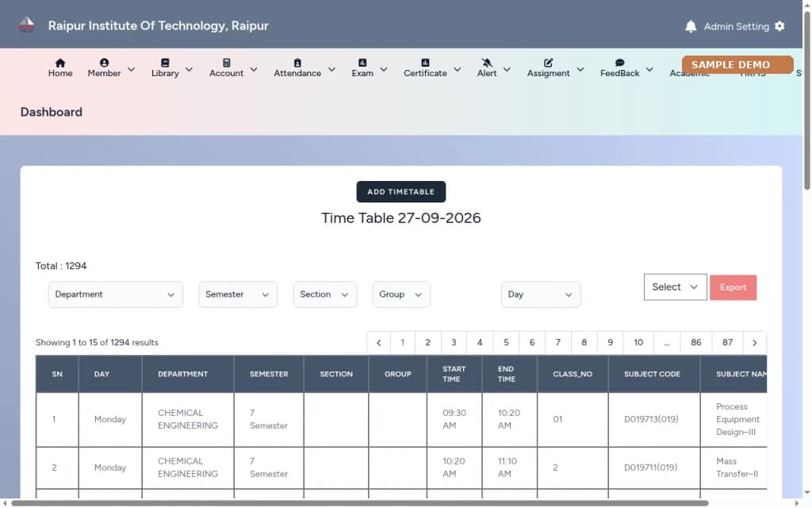Click the vertical page scrollbar thumb

(x=806, y=101)
